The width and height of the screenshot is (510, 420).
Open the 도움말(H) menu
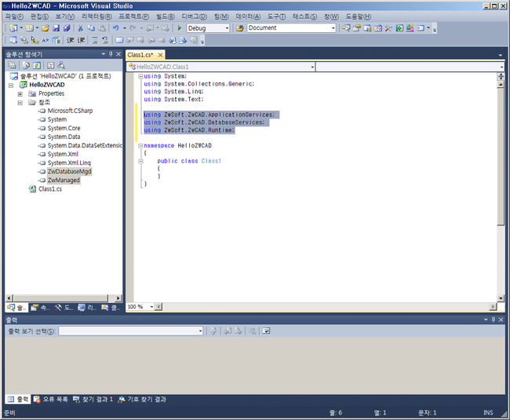(358, 16)
